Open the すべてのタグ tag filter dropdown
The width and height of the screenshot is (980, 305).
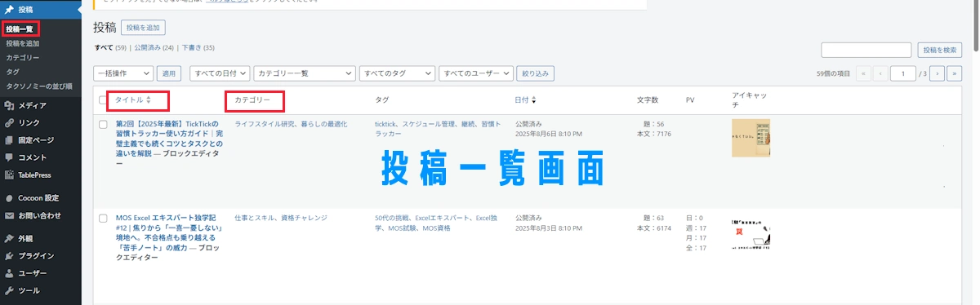coord(397,73)
